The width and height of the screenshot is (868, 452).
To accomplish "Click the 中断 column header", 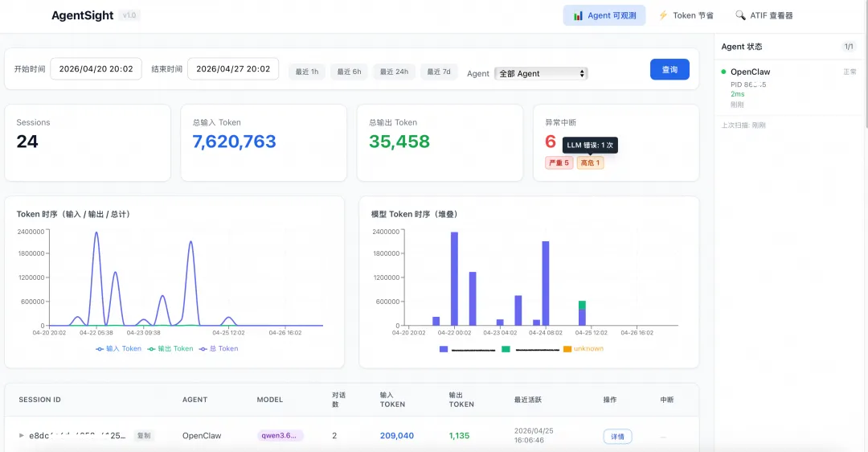I will (666, 400).
